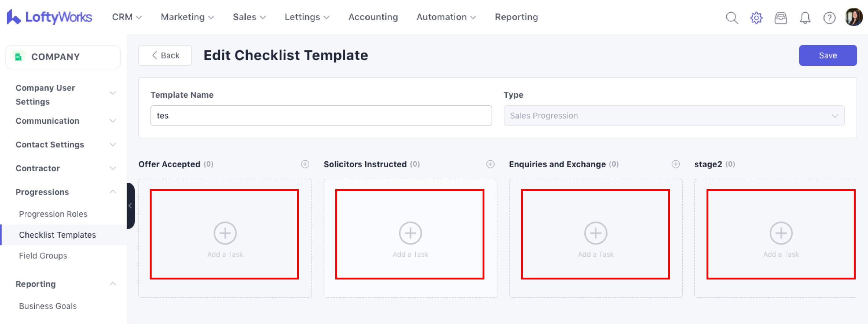Show notifications with the bell icon
This screenshot has width=868, height=324.
click(805, 18)
